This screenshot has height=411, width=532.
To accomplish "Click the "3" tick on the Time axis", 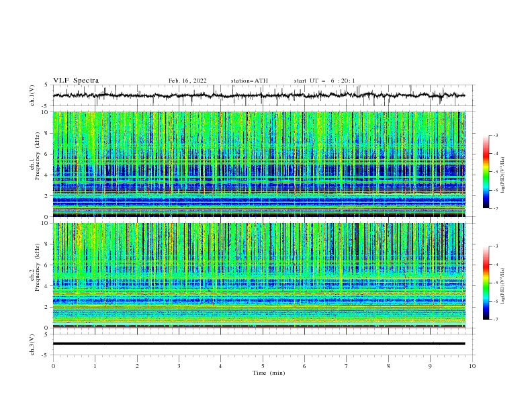I will (179, 366).
